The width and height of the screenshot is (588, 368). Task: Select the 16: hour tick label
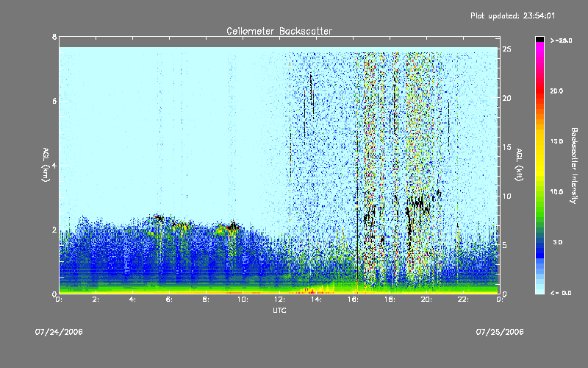click(353, 300)
